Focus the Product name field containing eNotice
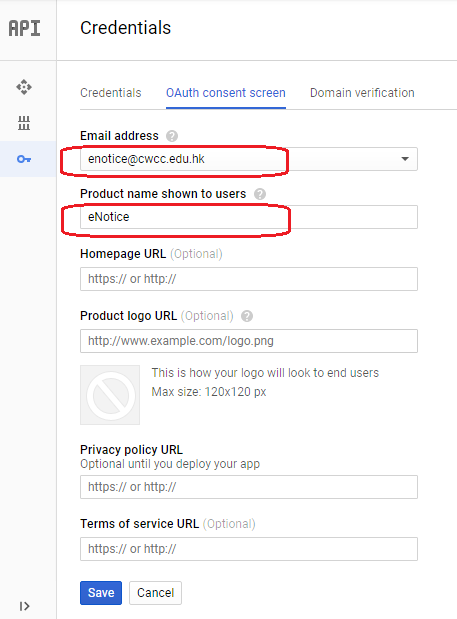Screen dimensions: 457x619 pyautogui.click(x=249, y=217)
